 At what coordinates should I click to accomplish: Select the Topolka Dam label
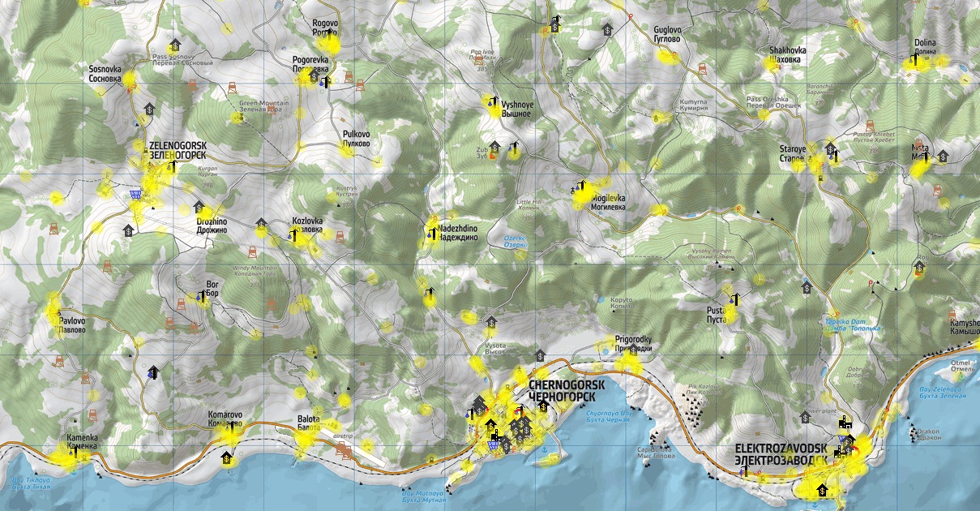click(x=853, y=324)
